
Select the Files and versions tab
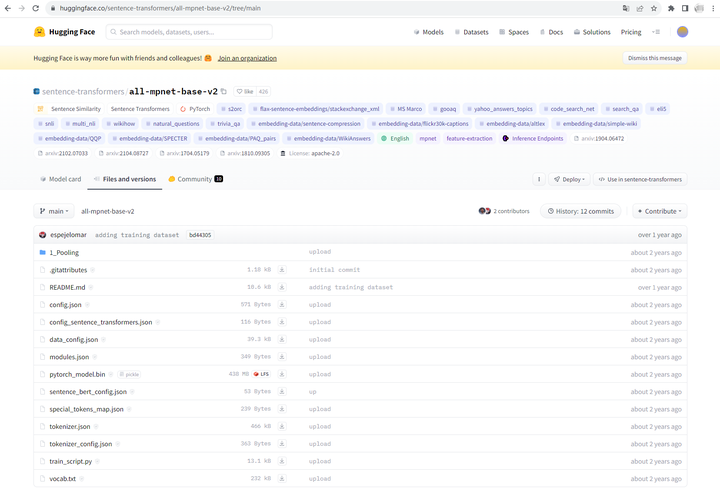click(125, 179)
